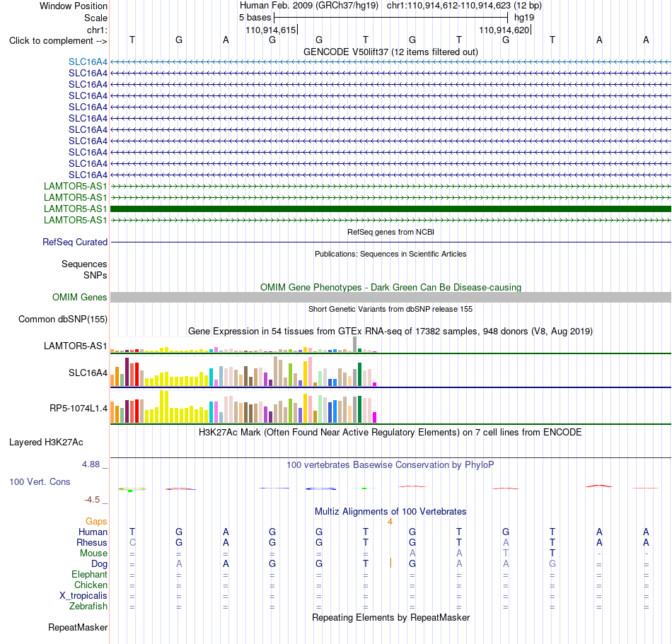Click the 'OMIM Genes' track label
The width and height of the screenshot is (672, 644).
click(79, 297)
